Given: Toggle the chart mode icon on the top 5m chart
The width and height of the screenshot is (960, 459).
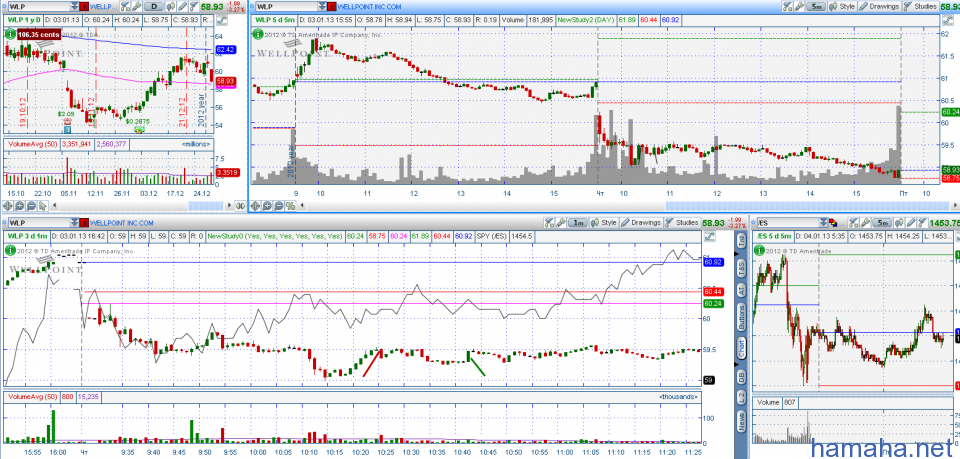Looking at the screenshot, I should (948, 20).
